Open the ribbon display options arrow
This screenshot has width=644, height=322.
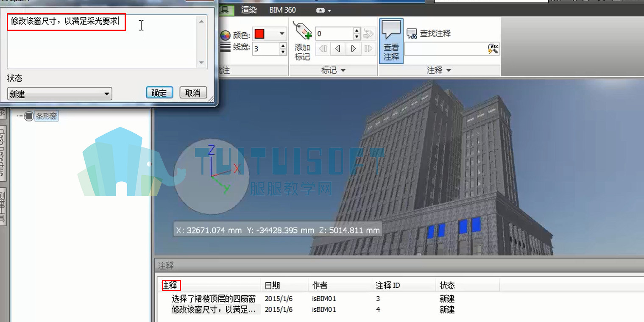329,11
